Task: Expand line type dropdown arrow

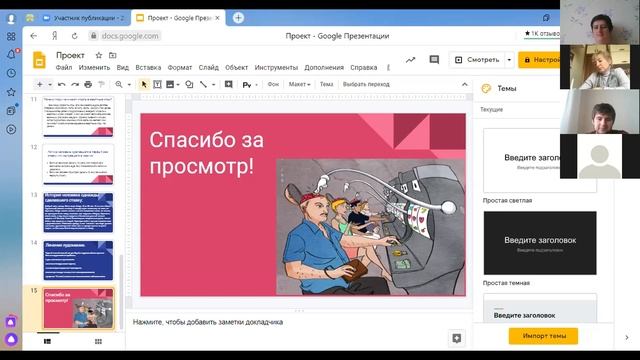Action: point(213,84)
